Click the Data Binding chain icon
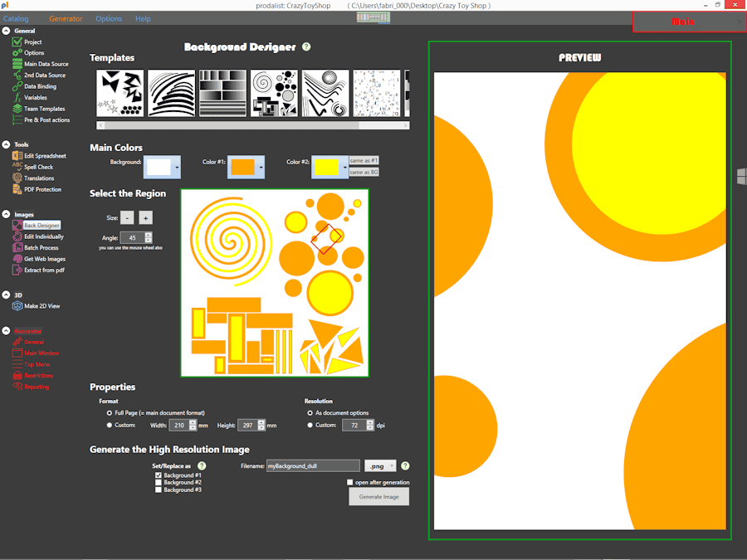This screenshot has height=560, width=747. tap(17, 86)
